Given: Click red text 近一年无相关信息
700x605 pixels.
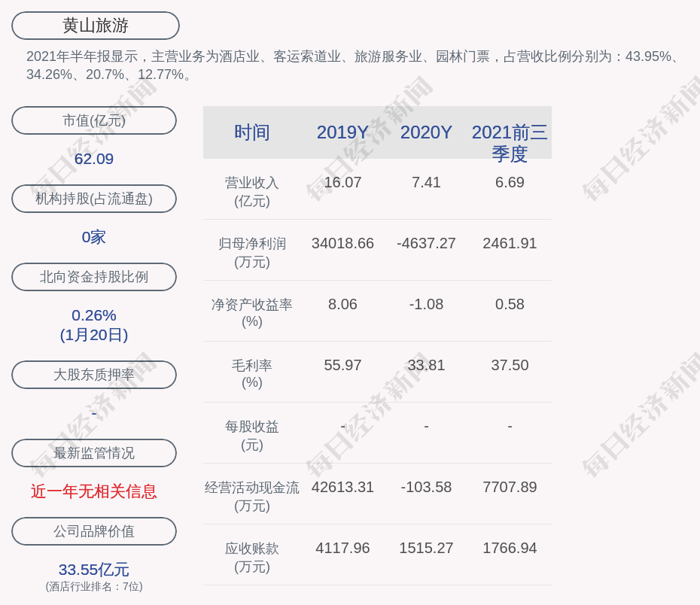Looking at the screenshot, I should [94, 491].
